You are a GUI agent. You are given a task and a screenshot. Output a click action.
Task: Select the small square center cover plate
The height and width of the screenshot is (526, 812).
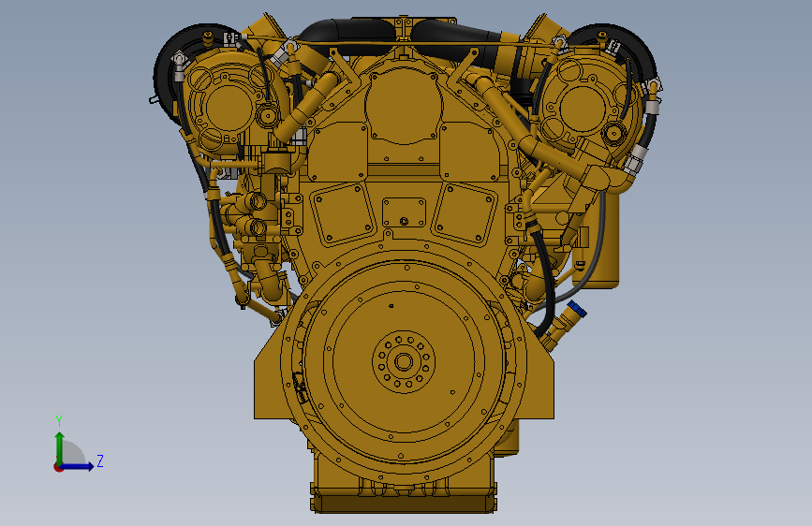404,213
